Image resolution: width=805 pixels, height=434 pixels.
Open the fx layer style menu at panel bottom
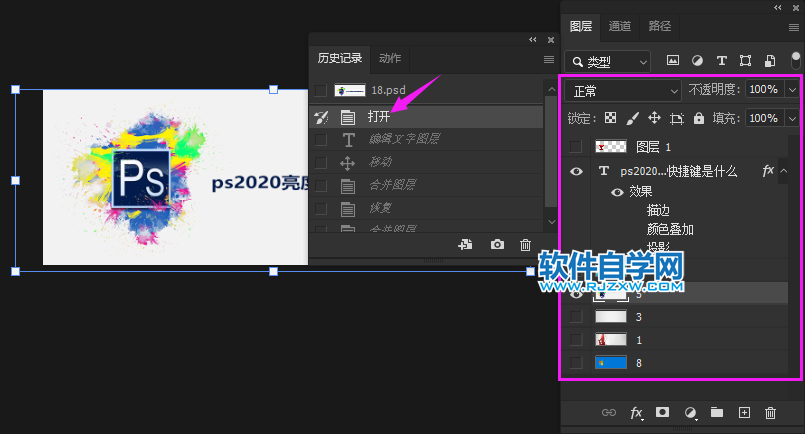tap(636, 413)
